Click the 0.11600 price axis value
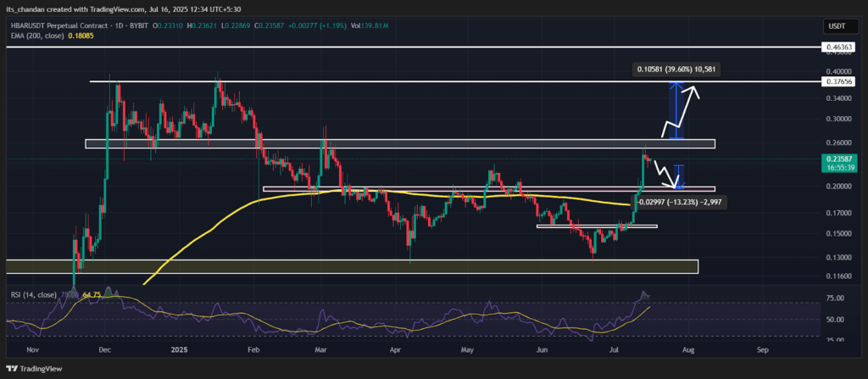Screen dimensions: 868x379 (839, 276)
